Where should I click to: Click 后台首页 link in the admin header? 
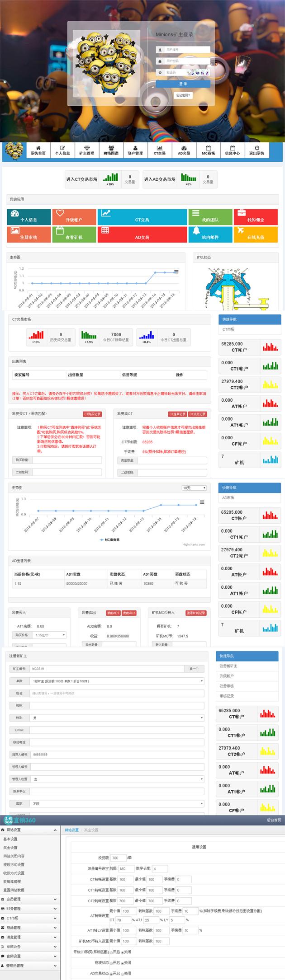(x=274, y=820)
